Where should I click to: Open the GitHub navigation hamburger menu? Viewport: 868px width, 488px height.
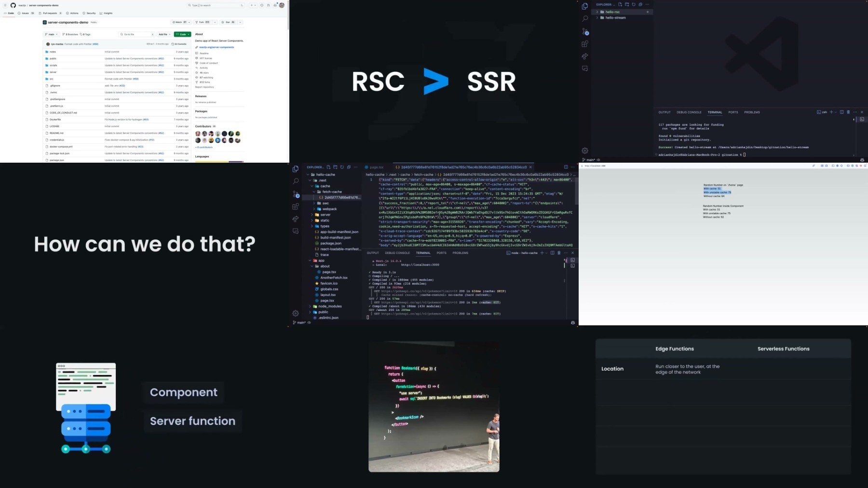point(5,5)
